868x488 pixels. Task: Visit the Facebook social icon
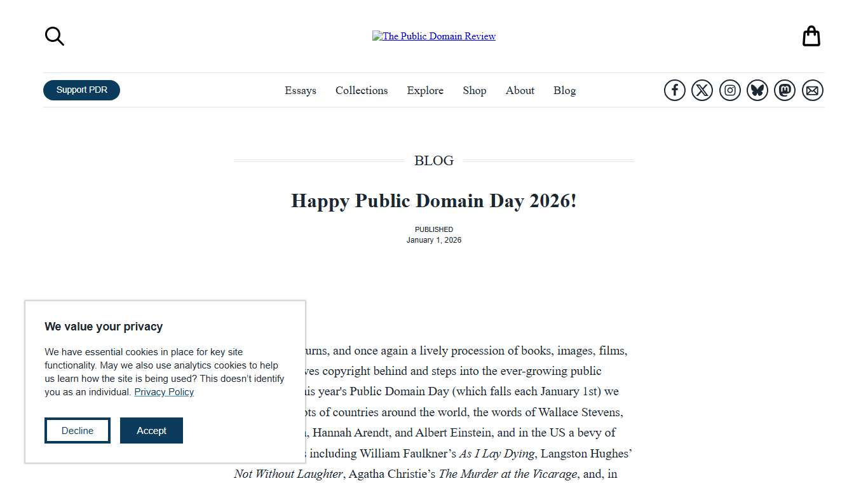click(674, 90)
